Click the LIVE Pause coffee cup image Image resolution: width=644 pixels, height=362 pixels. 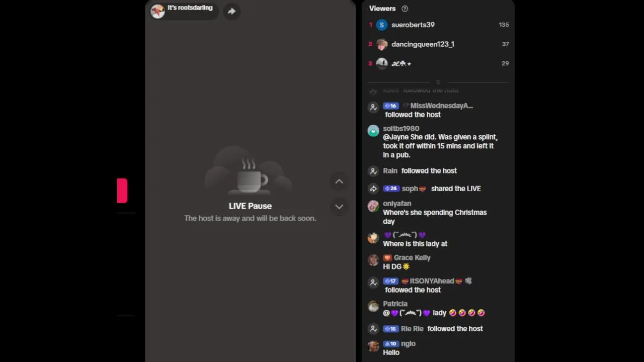[x=250, y=176]
